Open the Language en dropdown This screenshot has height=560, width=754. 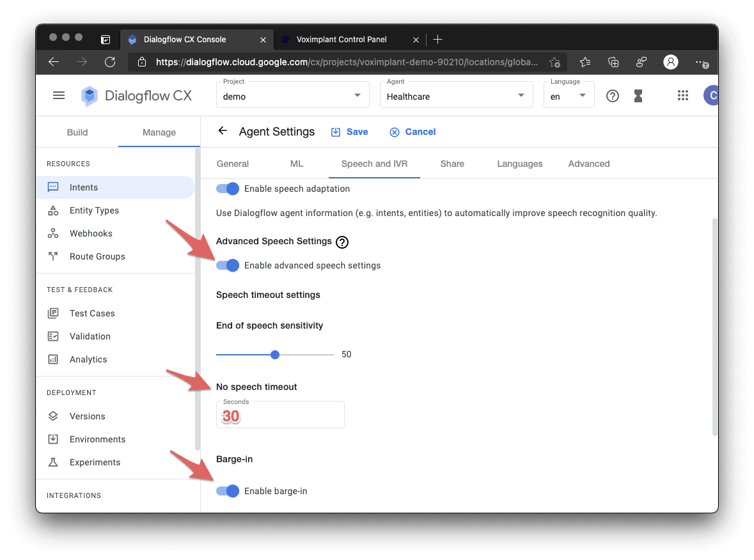point(569,95)
